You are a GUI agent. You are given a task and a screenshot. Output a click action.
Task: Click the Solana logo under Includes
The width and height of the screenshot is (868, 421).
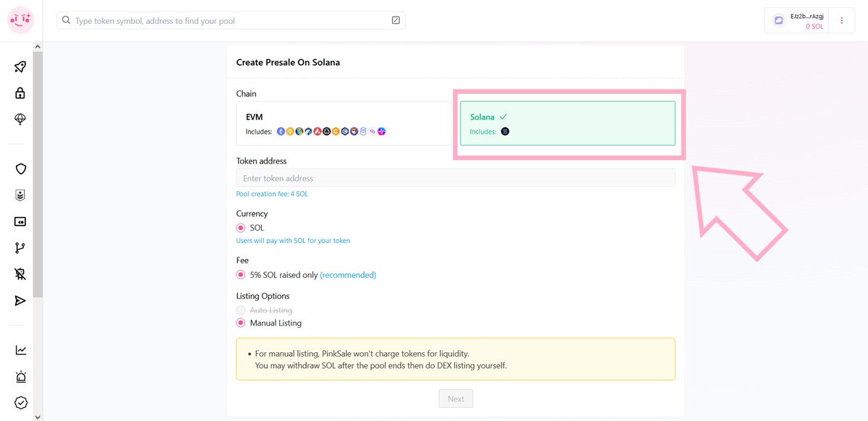point(505,132)
